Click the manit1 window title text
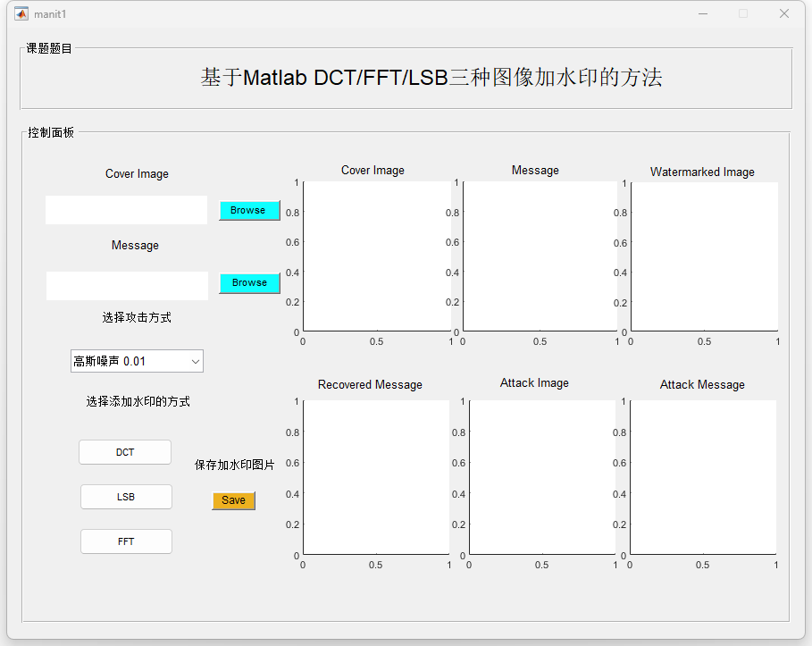The width and height of the screenshot is (812, 646). coord(50,14)
